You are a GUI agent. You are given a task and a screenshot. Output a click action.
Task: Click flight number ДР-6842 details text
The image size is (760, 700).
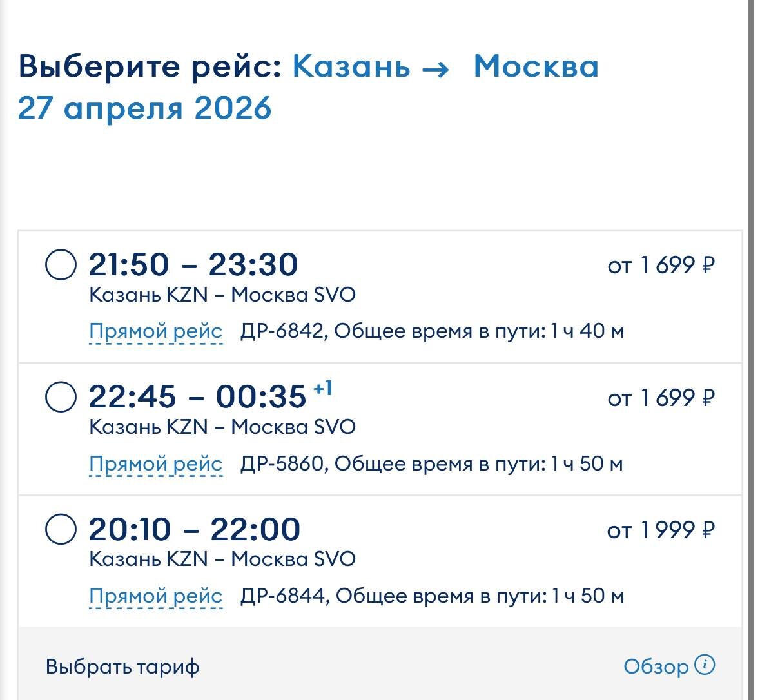[x=432, y=331]
